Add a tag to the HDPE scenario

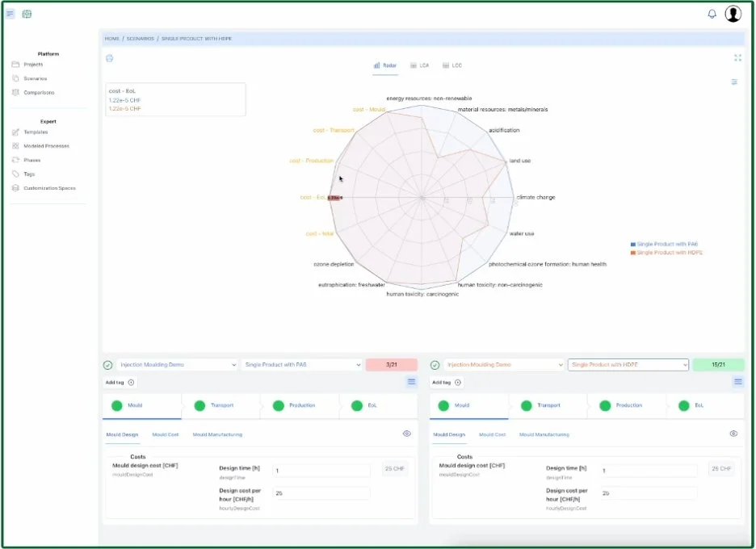pyautogui.click(x=447, y=382)
